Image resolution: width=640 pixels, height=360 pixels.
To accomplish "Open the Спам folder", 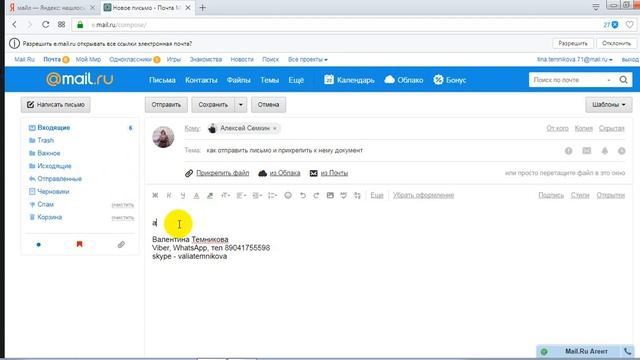I will [x=45, y=204].
